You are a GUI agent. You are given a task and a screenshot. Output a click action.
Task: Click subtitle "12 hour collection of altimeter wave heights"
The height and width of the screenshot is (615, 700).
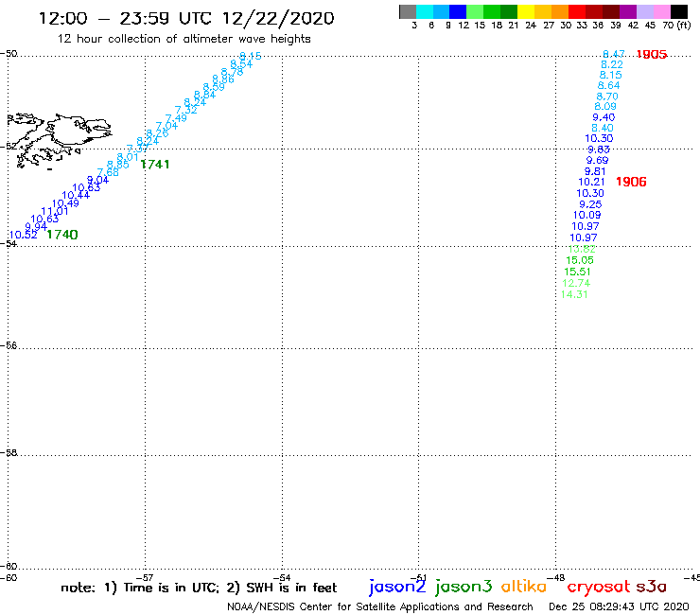pos(184,39)
